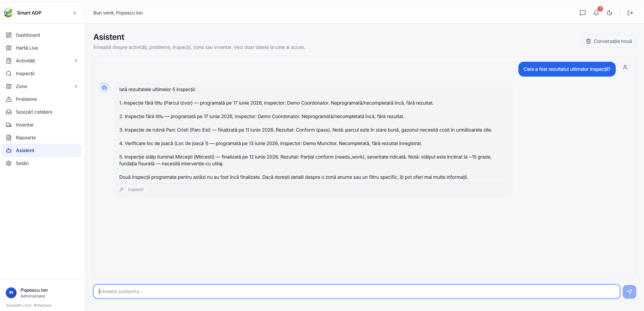Expand the Activități submenu arrow
The image size is (644, 311).
pyautogui.click(x=76, y=61)
